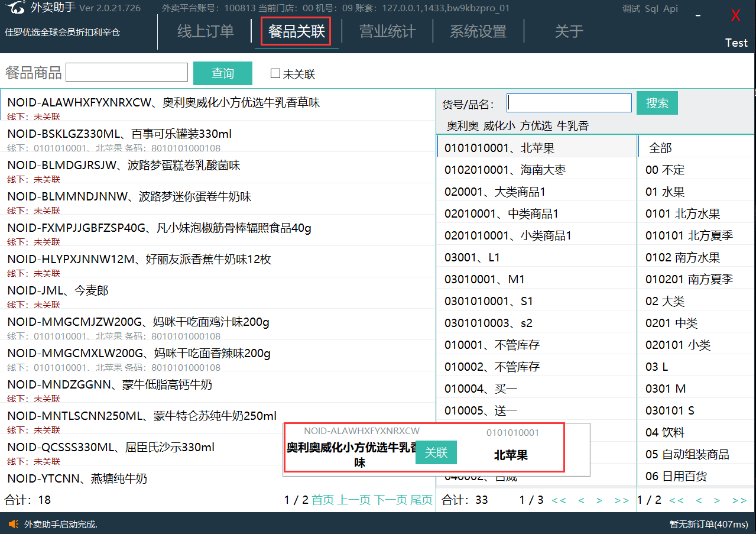This screenshot has height=534, width=756.
Task: Jump to last page of category list (>>)
Action: 739,500
